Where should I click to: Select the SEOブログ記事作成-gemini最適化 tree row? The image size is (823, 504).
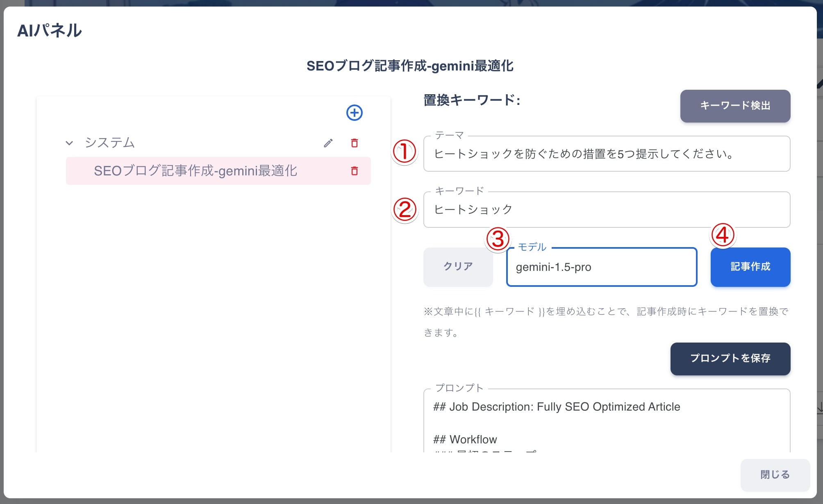(x=218, y=171)
